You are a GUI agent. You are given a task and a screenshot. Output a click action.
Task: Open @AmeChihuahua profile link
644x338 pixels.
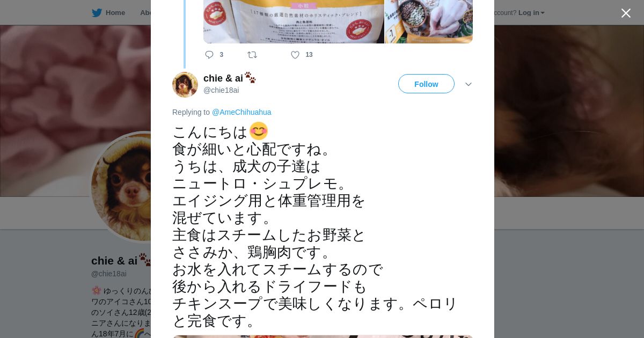pyautogui.click(x=241, y=112)
